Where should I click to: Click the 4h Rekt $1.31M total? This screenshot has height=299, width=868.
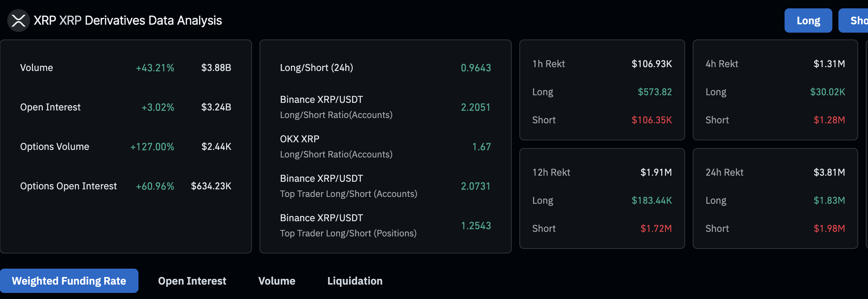[x=829, y=64]
